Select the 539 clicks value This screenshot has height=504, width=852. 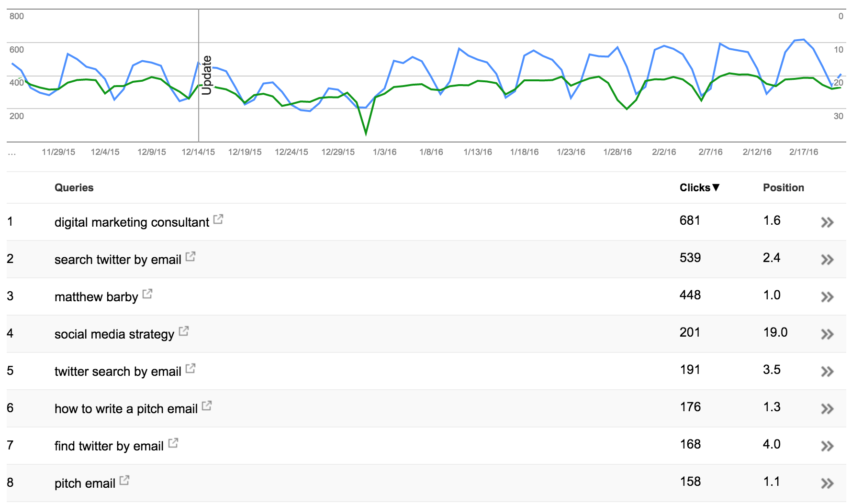coord(690,258)
